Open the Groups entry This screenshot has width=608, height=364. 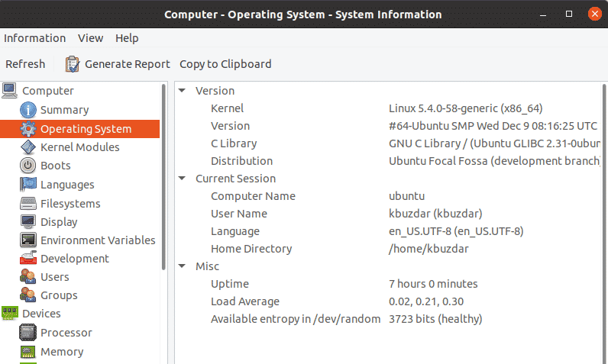[59, 295]
